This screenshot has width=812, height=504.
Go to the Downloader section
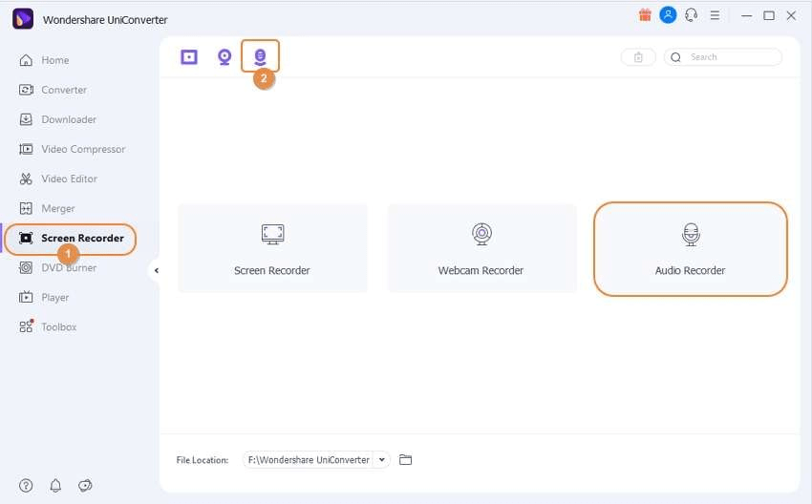point(57,119)
